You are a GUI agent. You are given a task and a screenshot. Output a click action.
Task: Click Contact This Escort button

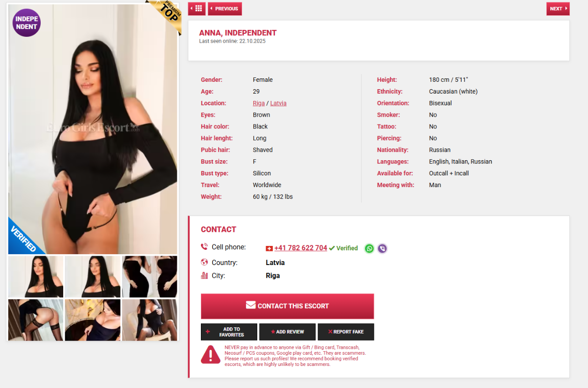(x=287, y=306)
